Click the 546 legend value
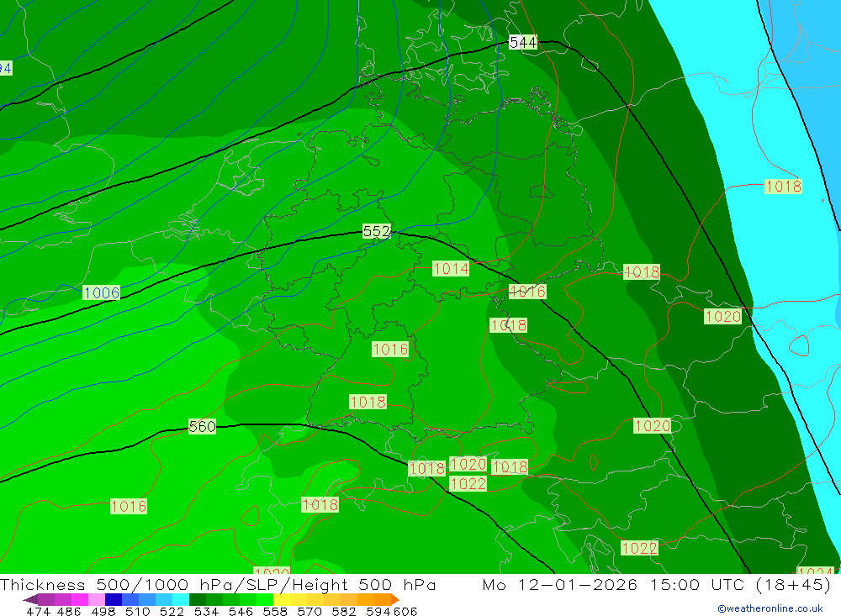This screenshot has width=841, height=616. [241, 611]
